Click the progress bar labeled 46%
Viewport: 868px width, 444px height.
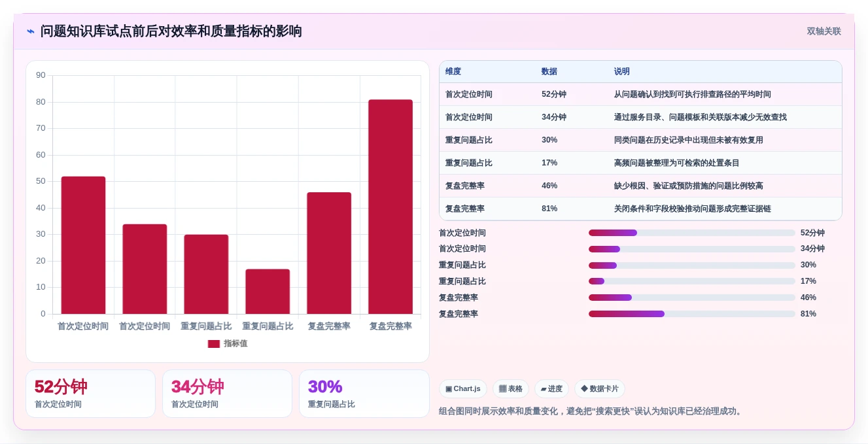(x=692, y=298)
